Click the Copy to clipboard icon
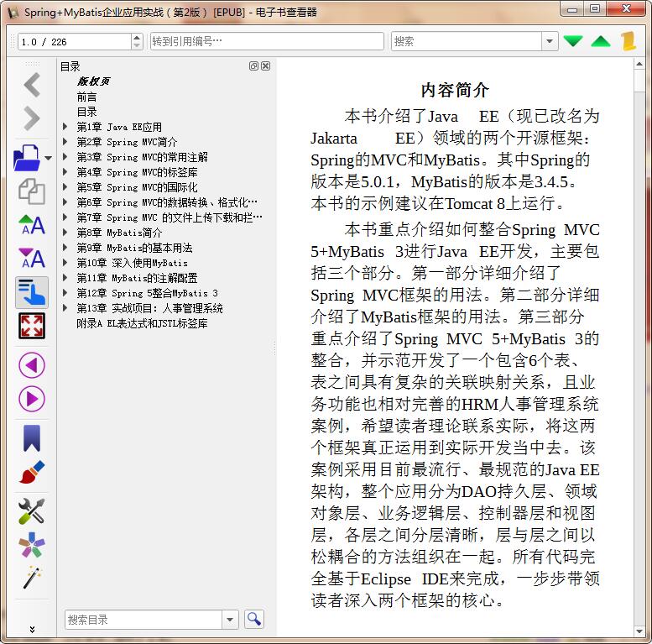Image resolution: width=652 pixels, height=644 pixels. [x=32, y=191]
